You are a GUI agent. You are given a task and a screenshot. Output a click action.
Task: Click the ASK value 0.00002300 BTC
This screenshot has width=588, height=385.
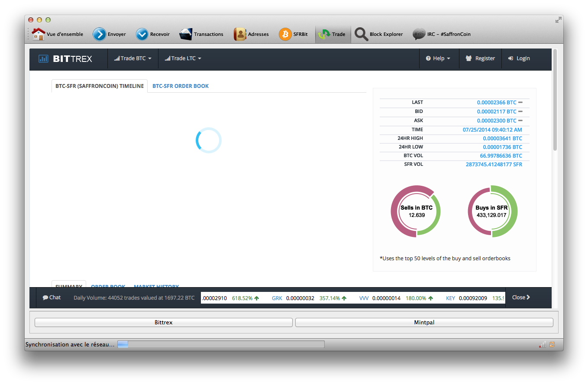tap(497, 121)
